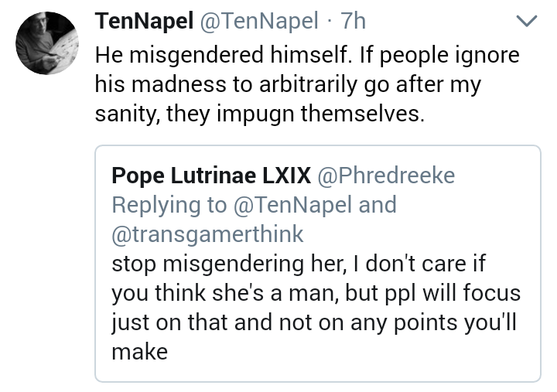Image resolution: width=557 pixels, height=392 pixels.
Task: Click the 'you think she's a man' line
Action: 316,293
